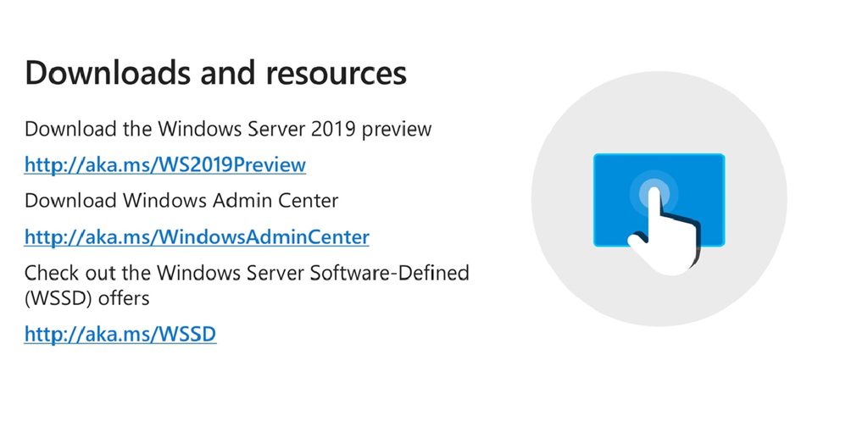Select the "Downloads and resources" heading
Screen dimensions: 868x444
[x=215, y=73]
